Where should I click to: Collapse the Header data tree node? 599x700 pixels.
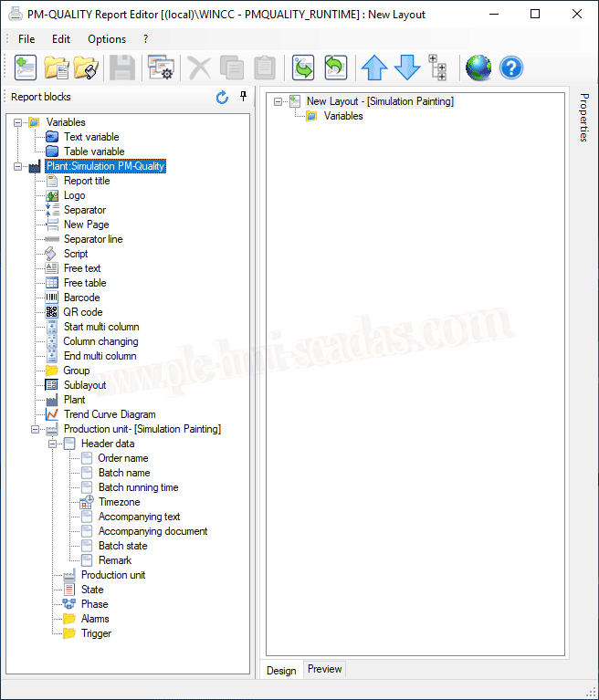[x=53, y=444]
